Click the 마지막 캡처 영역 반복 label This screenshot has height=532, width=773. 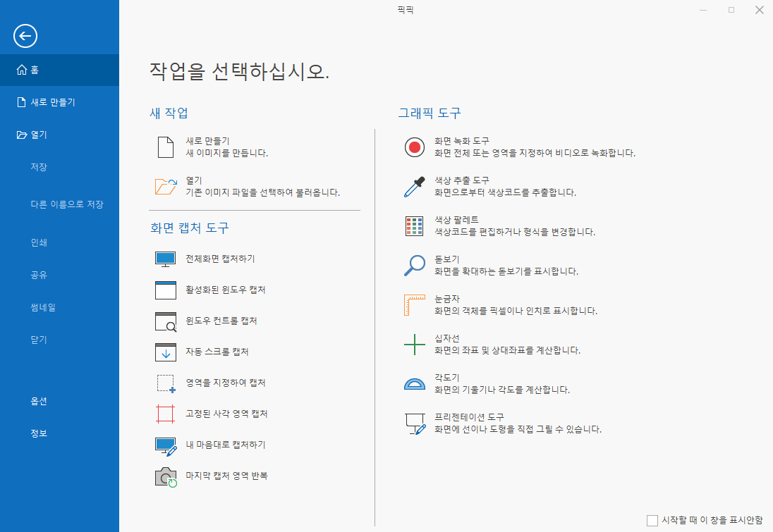[227, 476]
